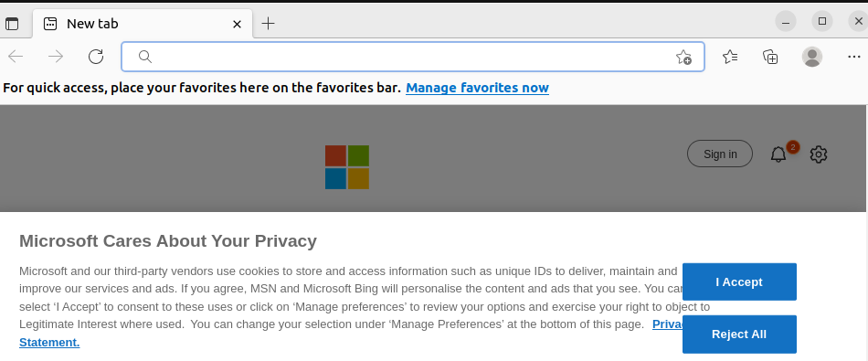Click the Microsoft Cares About Your Privacy heading
868x361 pixels.
pyautogui.click(x=168, y=241)
